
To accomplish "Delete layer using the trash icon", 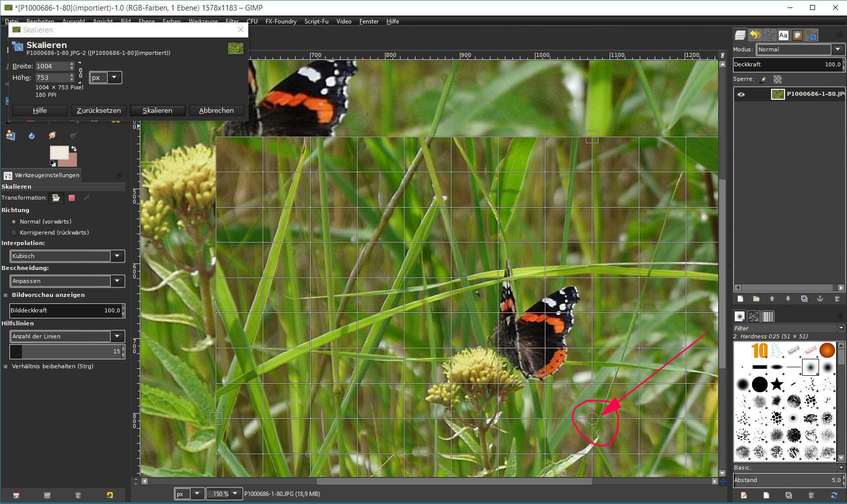I will point(837,299).
